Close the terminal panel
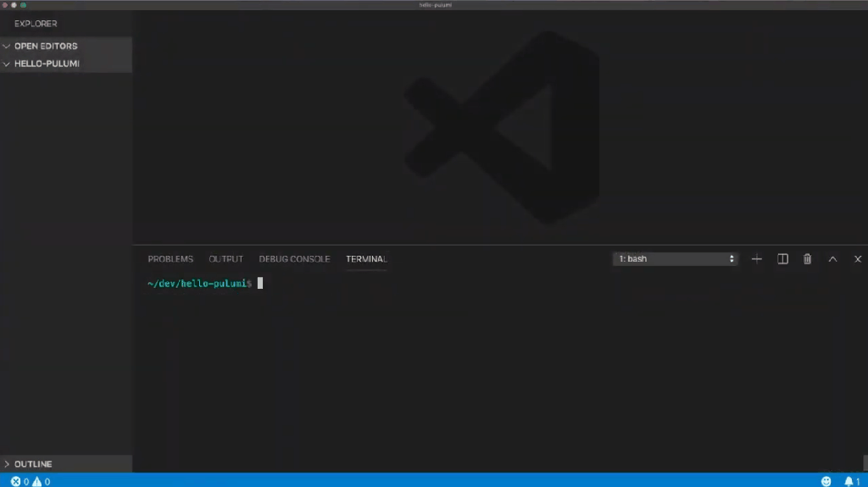The height and width of the screenshot is (487, 868). (x=858, y=259)
